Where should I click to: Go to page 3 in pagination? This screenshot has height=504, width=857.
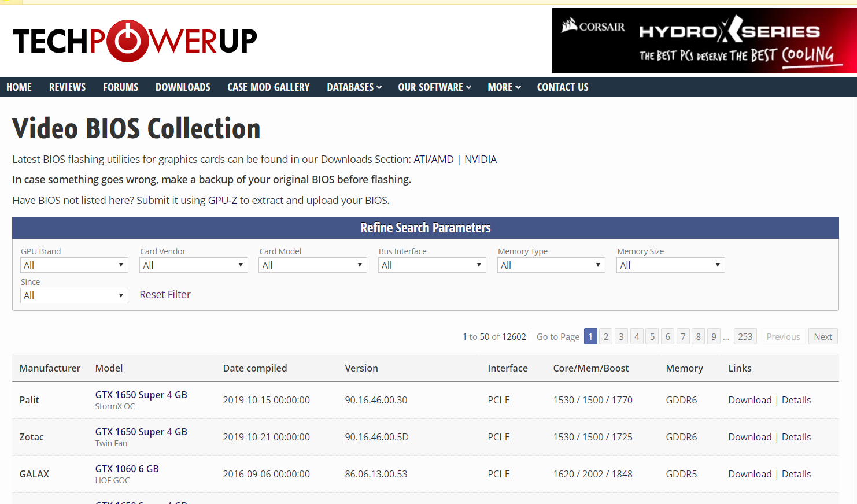tap(622, 336)
